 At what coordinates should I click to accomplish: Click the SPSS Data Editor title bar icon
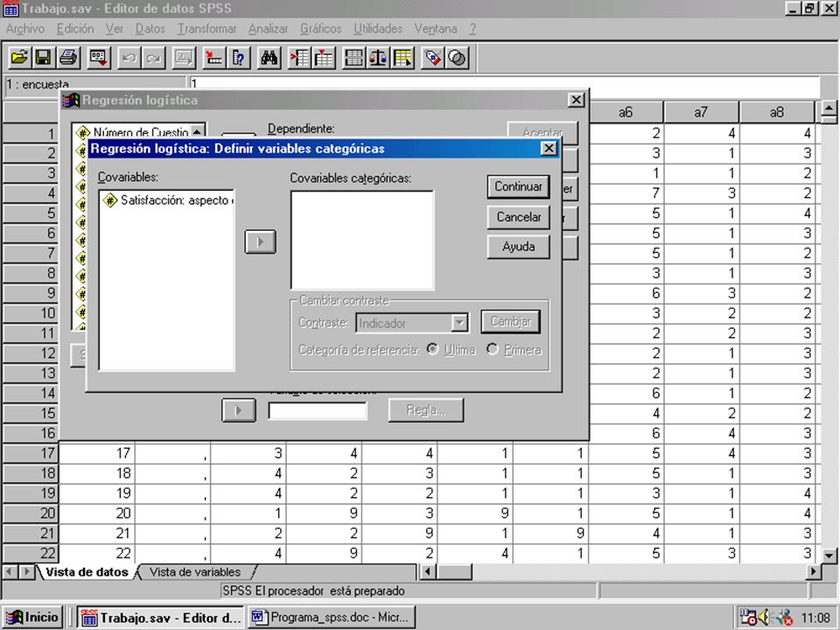coord(10,9)
